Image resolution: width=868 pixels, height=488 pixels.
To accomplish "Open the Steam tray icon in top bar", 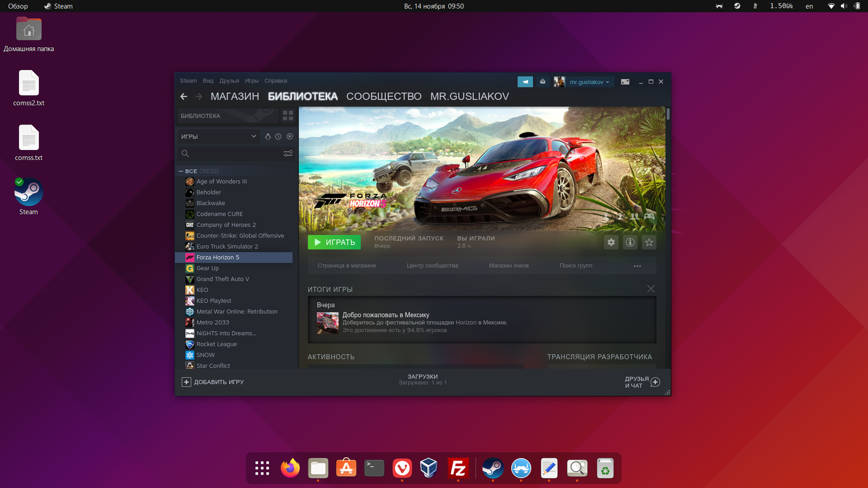I will tap(737, 6).
